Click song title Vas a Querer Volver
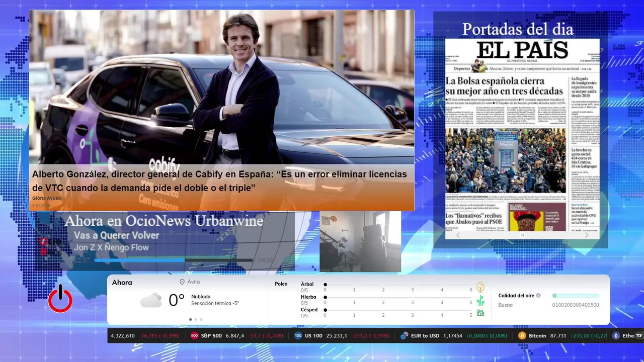Viewport: 644px width, 362px height. 116,235
